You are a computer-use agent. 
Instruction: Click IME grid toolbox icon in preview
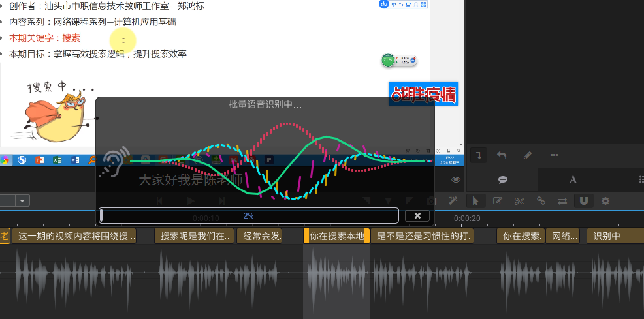pyautogui.click(x=423, y=5)
